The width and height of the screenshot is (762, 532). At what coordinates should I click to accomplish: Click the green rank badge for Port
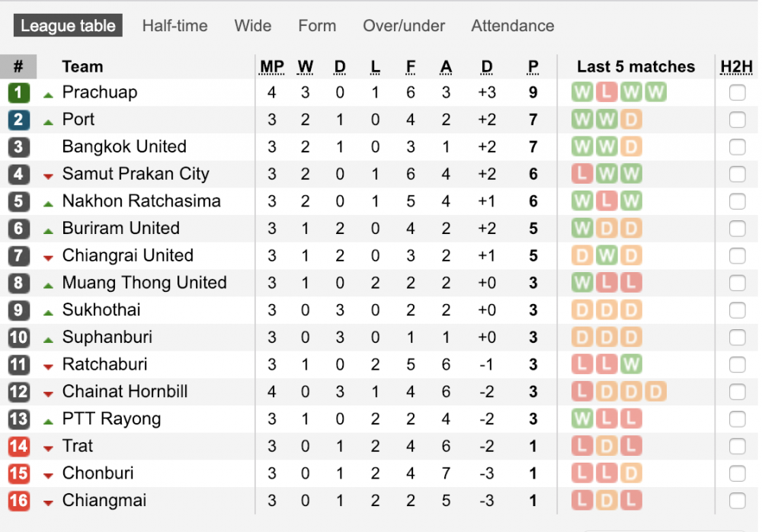18,120
